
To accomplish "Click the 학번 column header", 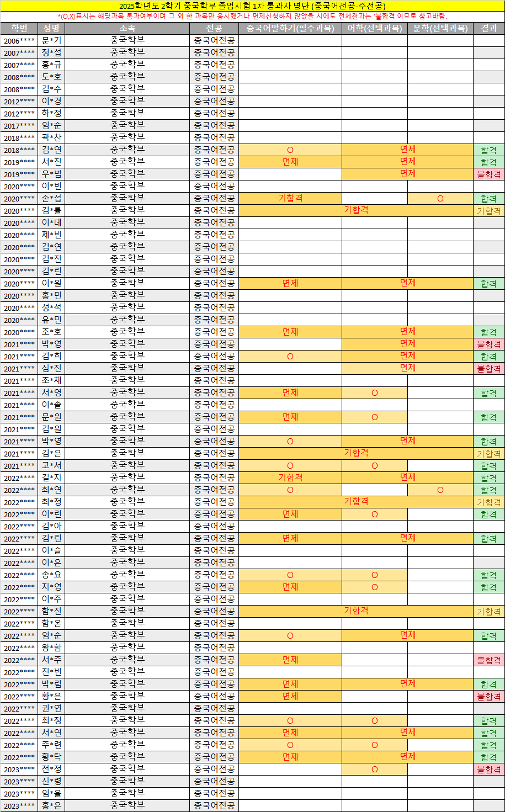I will click(19, 28).
